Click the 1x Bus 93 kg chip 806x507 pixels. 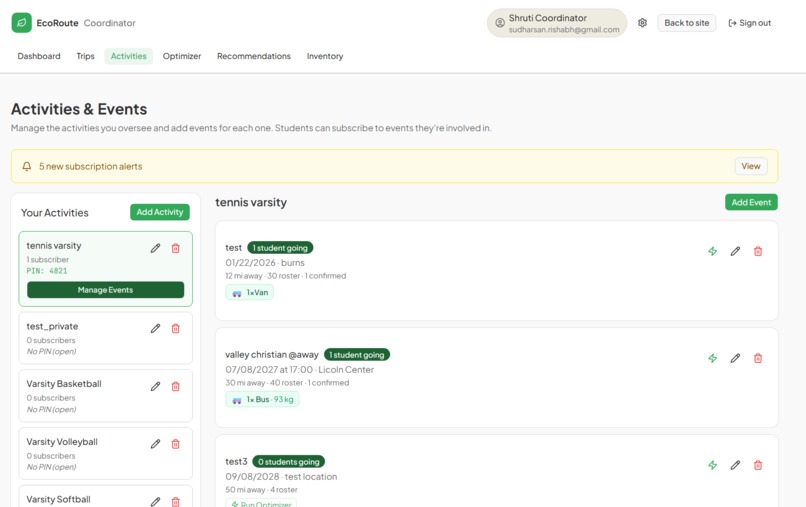pos(262,399)
